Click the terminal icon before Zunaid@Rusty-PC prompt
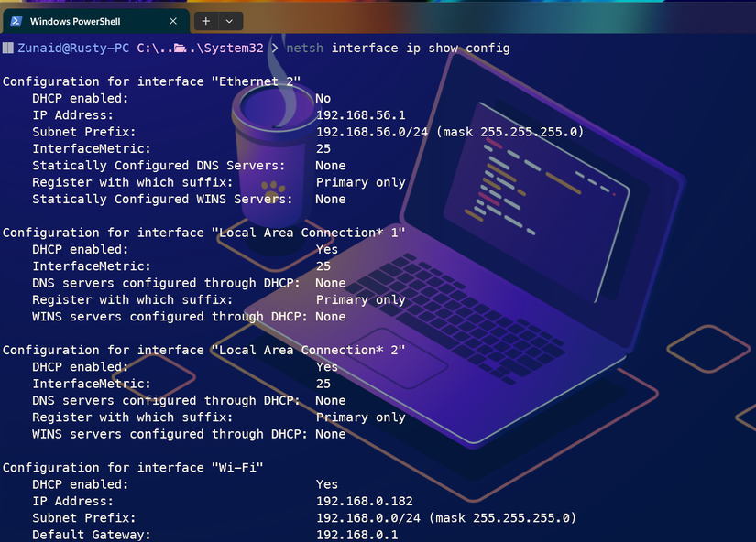The height and width of the screenshot is (542, 756). [9, 48]
